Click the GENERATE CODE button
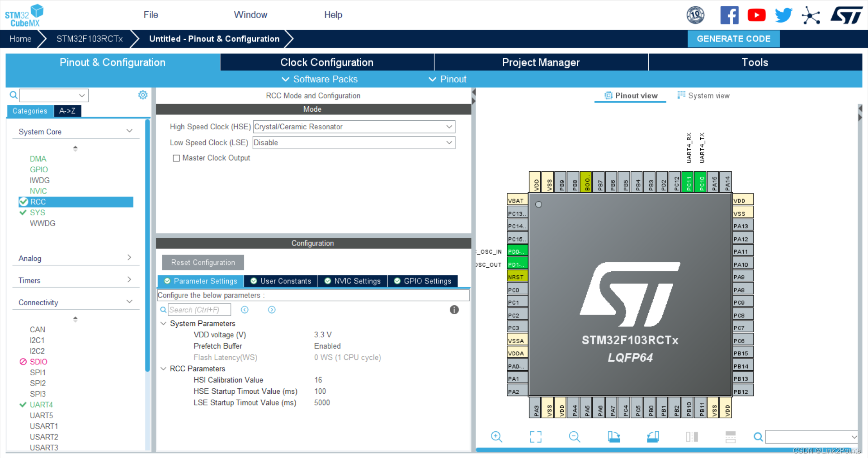868x458 pixels. [733, 38]
